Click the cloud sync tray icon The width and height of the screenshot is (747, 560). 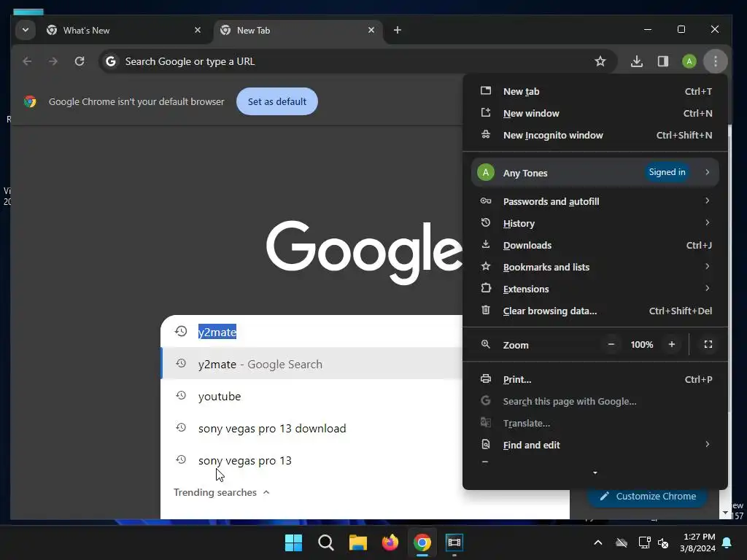tap(622, 542)
